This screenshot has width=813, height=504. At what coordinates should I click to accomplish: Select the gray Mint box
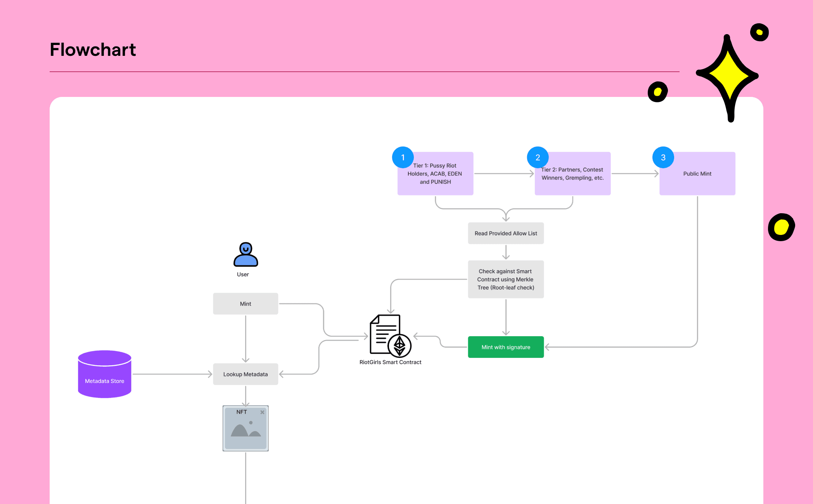(x=246, y=304)
